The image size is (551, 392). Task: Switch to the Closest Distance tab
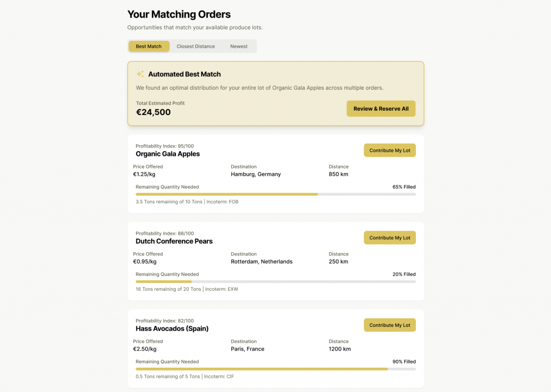click(x=195, y=46)
